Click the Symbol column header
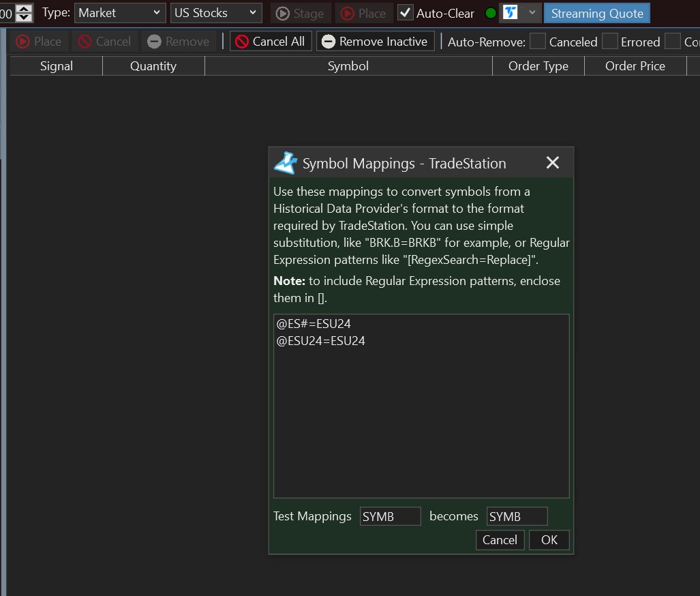This screenshot has width=700, height=596. tap(348, 66)
